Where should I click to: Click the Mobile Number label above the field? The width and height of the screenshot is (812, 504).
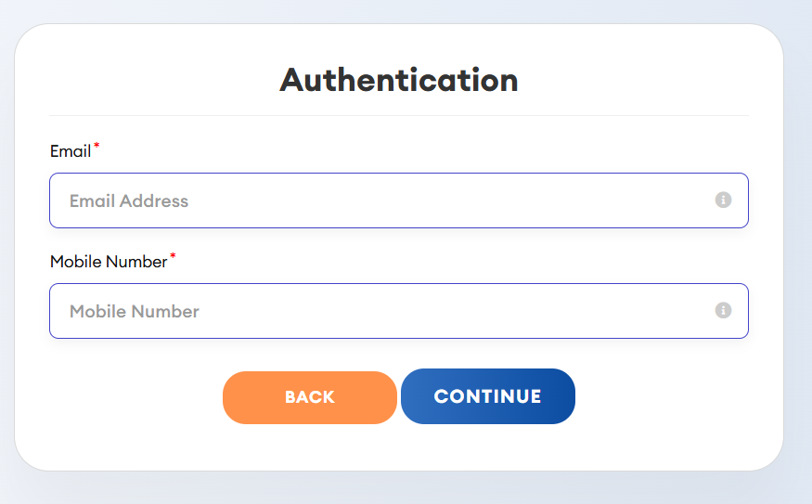pyautogui.click(x=109, y=262)
